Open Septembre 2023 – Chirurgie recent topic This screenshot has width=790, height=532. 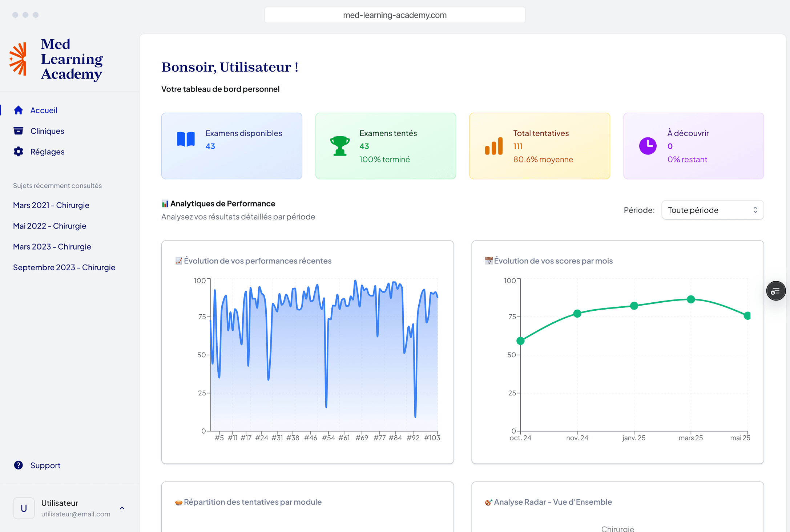[x=64, y=267]
